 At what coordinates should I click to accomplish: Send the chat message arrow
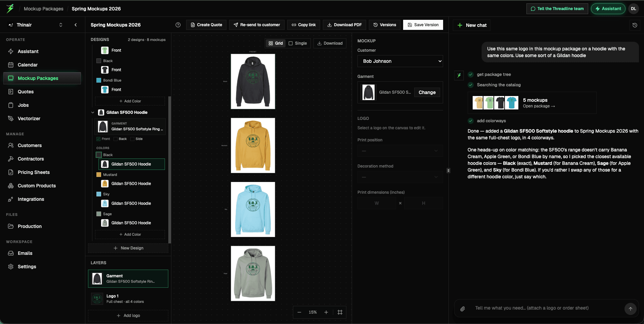pos(630,309)
